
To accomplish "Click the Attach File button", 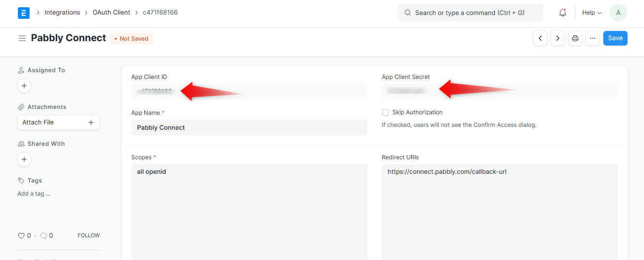I will (x=59, y=122).
